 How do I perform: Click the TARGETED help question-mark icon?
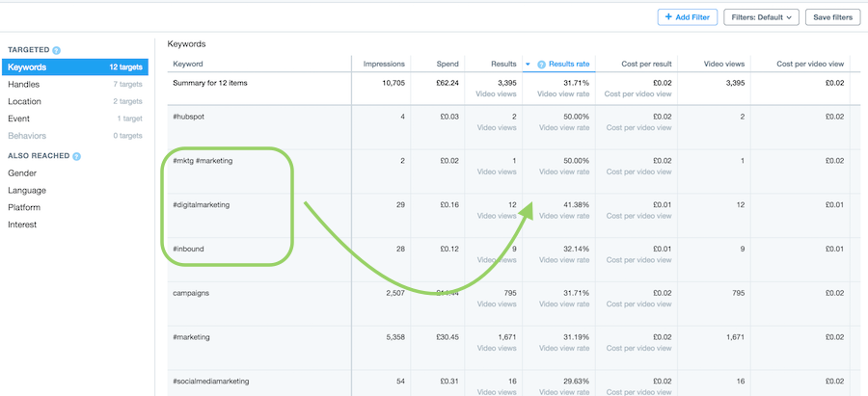[57, 50]
